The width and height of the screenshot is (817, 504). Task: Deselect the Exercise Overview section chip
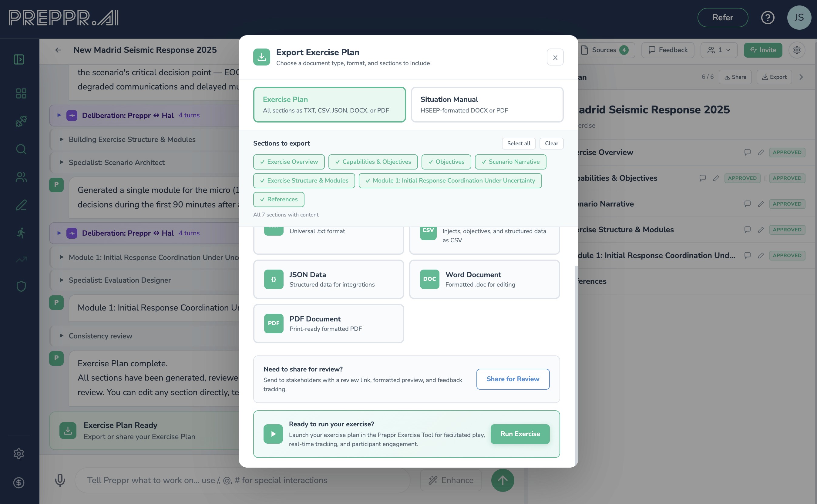(289, 162)
